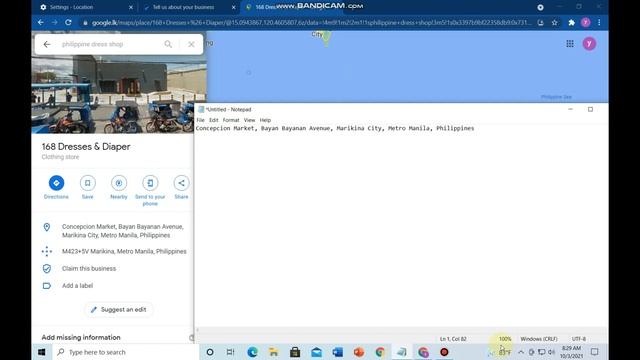Click the browser Back button
This screenshot has height=360, width=640.
pyautogui.click(x=41, y=22)
